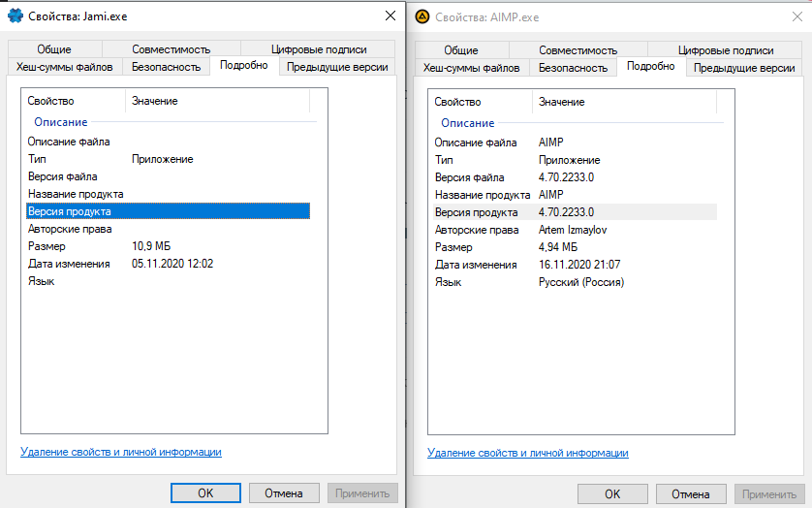This screenshot has width=812, height=508.
Task: Select Подробно tab in Jami.exe window
Action: pos(244,65)
